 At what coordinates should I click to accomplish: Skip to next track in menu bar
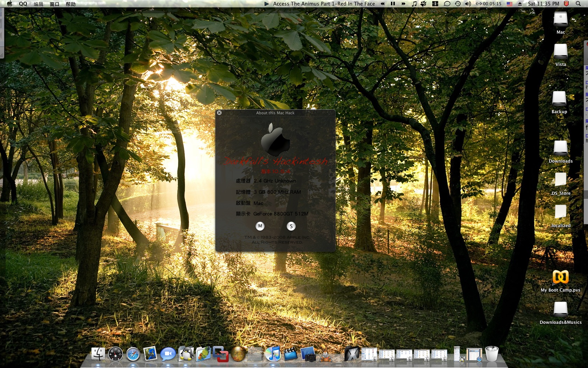click(x=403, y=4)
